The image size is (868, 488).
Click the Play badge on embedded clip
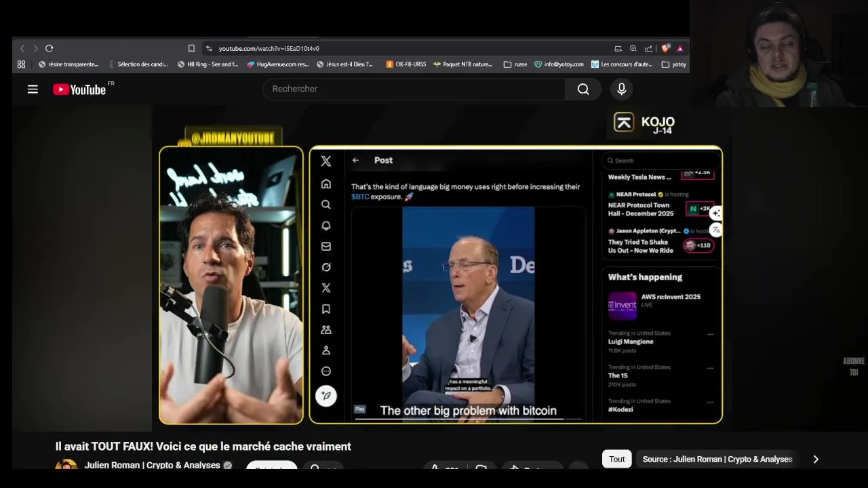click(x=360, y=409)
